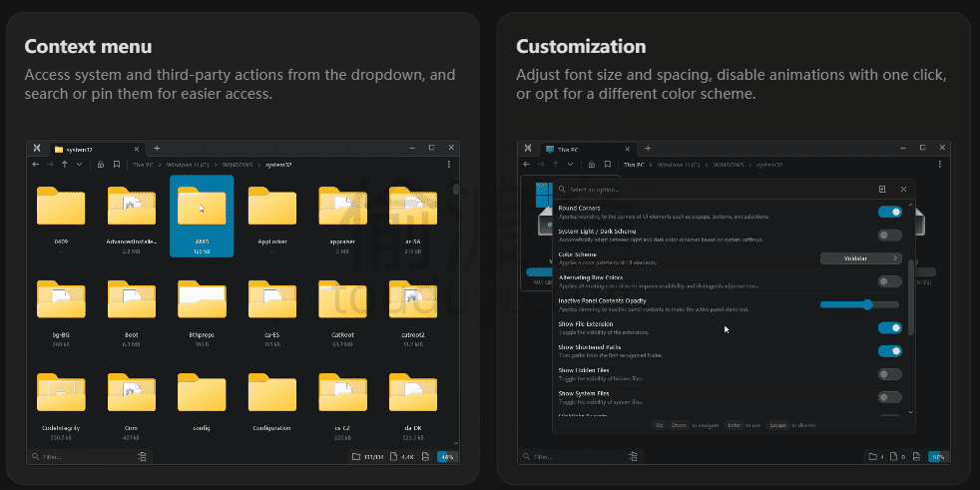980x490 pixels.
Task: Toggle Round Corners off
Action: pyautogui.click(x=890, y=212)
